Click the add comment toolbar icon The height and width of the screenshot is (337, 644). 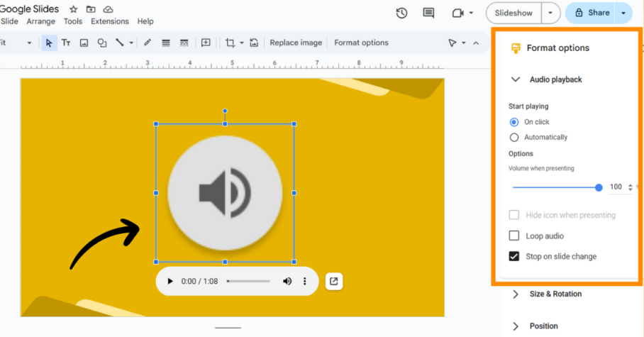click(206, 43)
